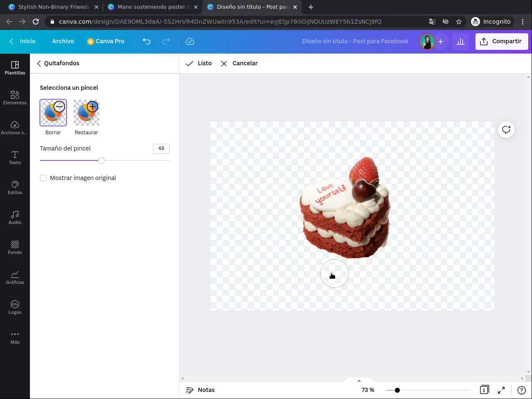Viewport: 532px width, 399px height.
Task: Open the help question mark
Action: click(x=522, y=390)
